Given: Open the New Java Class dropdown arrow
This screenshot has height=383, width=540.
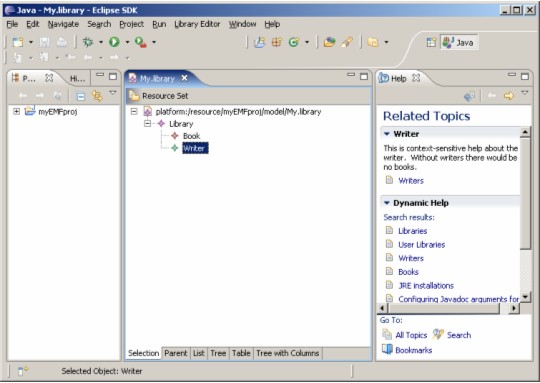Looking at the screenshot, I should [x=307, y=42].
